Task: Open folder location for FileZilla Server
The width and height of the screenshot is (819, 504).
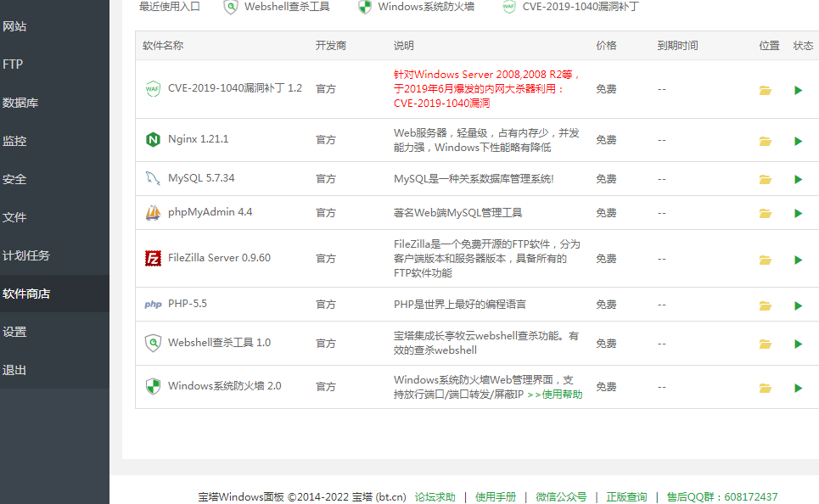Action: pyautogui.click(x=766, y=260)
